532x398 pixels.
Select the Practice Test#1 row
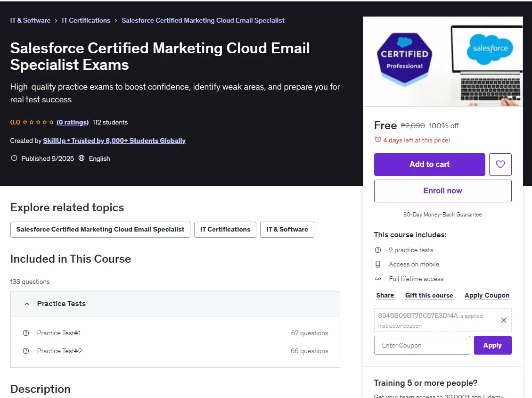click(175, 333)
